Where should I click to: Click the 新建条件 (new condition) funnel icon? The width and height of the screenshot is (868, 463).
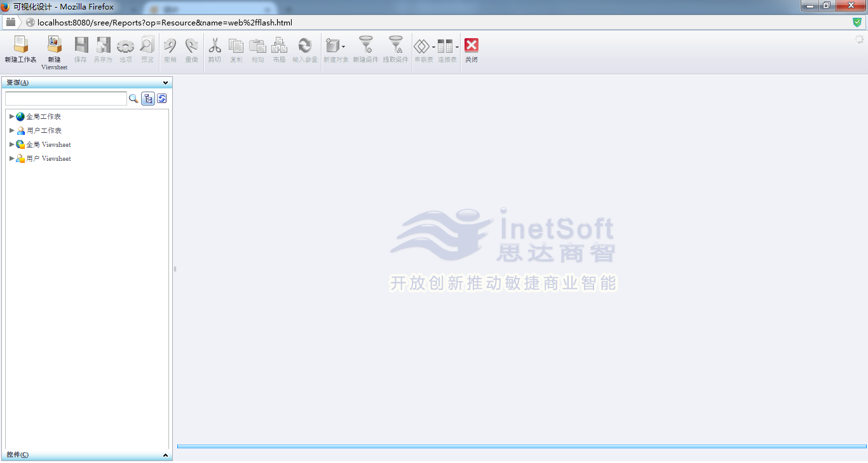[366, 45]
